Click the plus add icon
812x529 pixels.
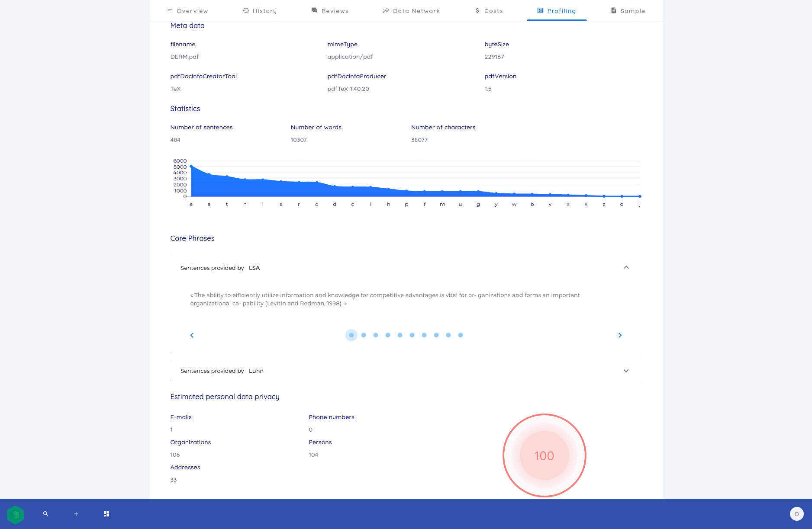click(76, 514)
